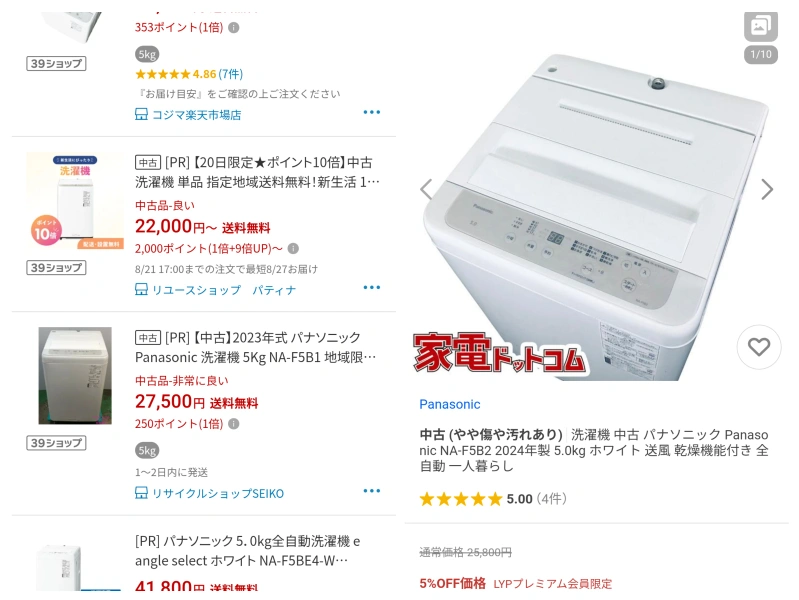Open リユースショップ パティナ shop link

215,290
